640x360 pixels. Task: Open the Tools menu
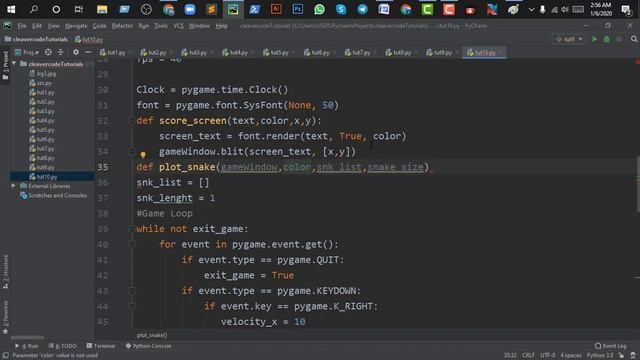coord(161,26)
